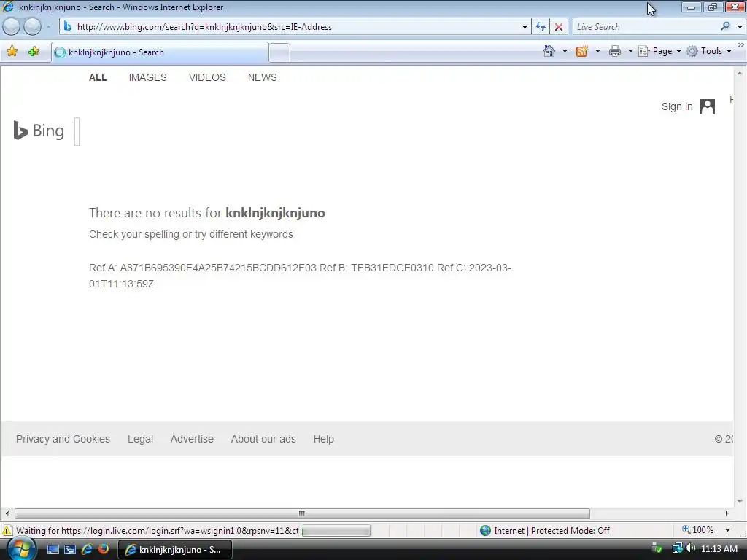Select the knklnjknjknjuno - Search tab
This screenshot has width=747, height=560.
pos(160,52)
